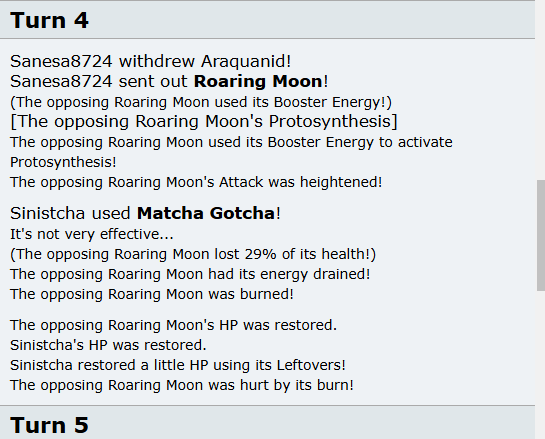The height and width of the screenshot is (439, 545).
Task: Click the bold Roaring Moon name
Action: (258, 81)
